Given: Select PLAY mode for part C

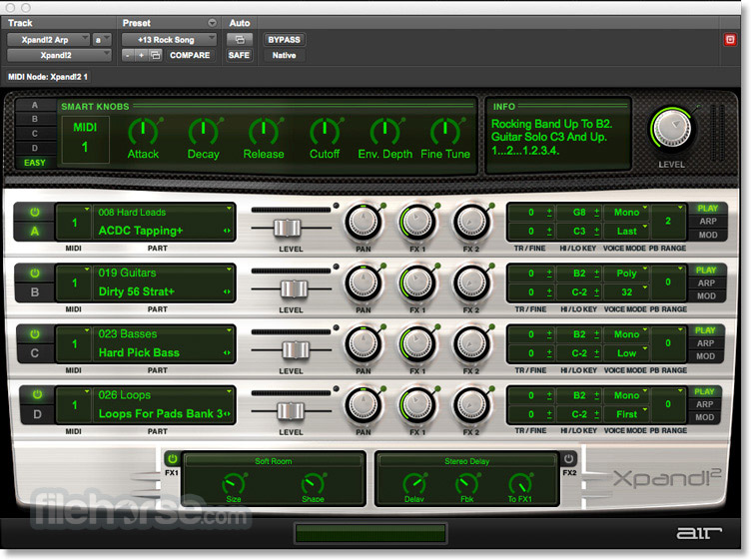Looking at the screenshot, I should coord(705,330).
